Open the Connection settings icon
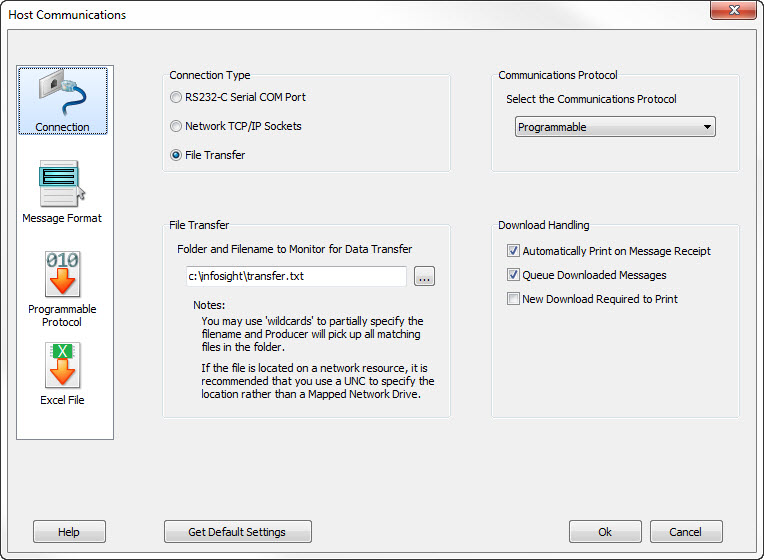This screenshot has height=560, width=764. pyautogui.click(x=62, y=101)
